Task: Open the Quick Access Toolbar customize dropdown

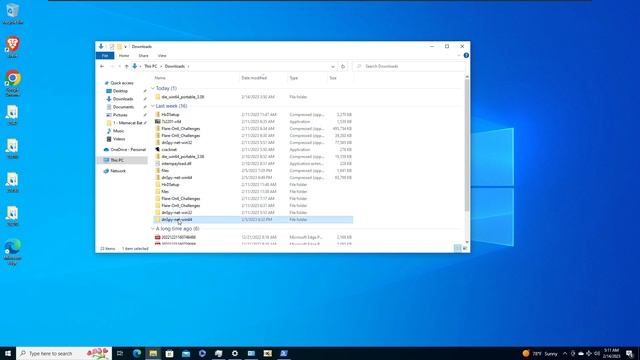Action: pos(125,47)
